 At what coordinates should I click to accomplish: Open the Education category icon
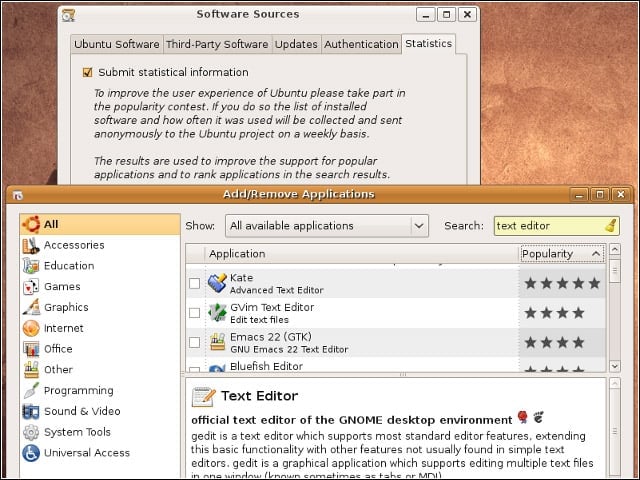click(31, 266)
